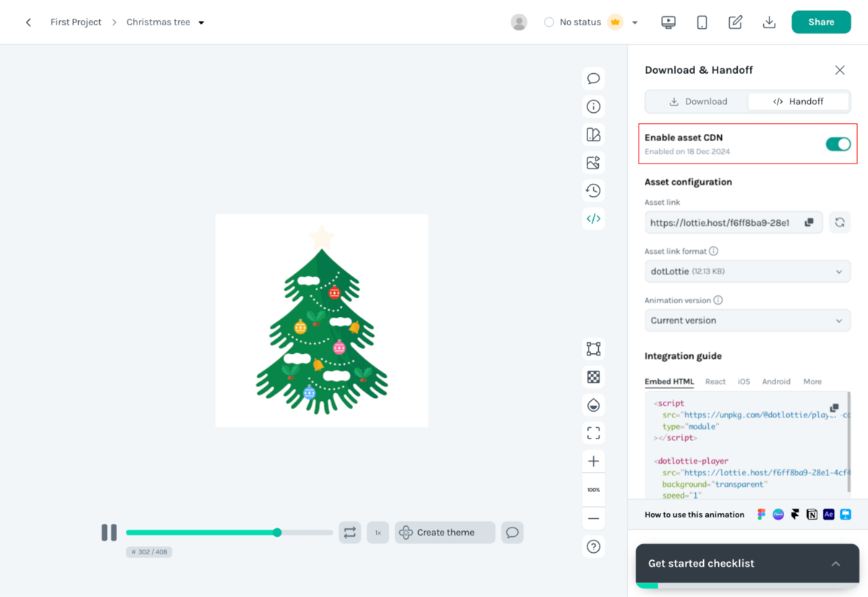Zoom in with the plus icon

593,462
